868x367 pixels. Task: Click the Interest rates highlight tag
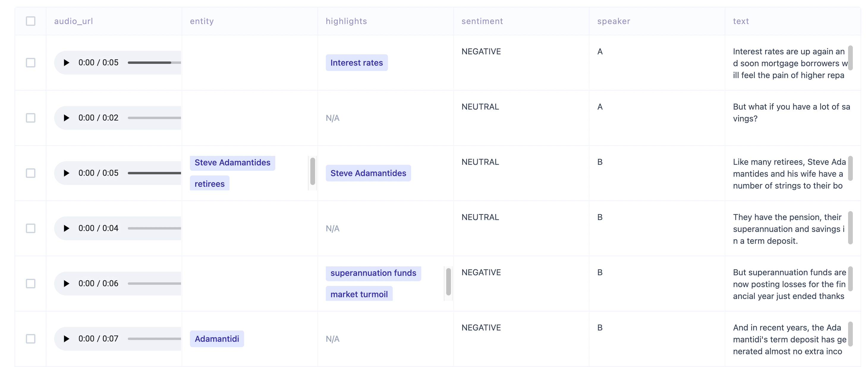[356, 63]
